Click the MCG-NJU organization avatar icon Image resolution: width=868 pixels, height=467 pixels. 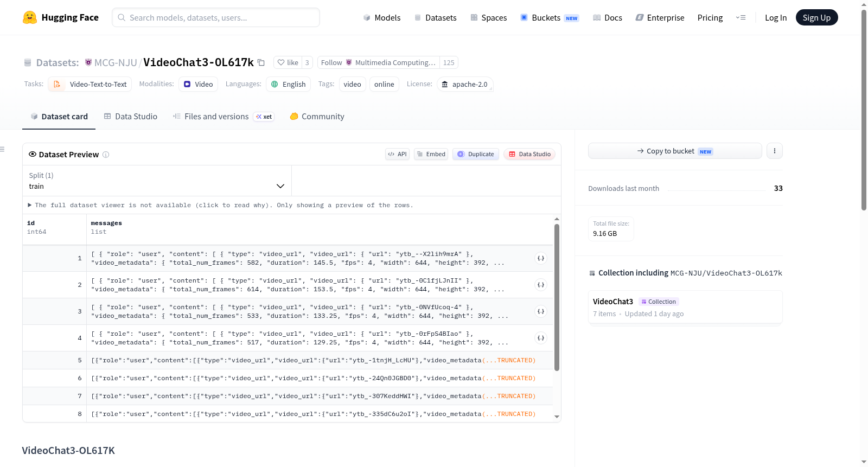pos(88,62)
